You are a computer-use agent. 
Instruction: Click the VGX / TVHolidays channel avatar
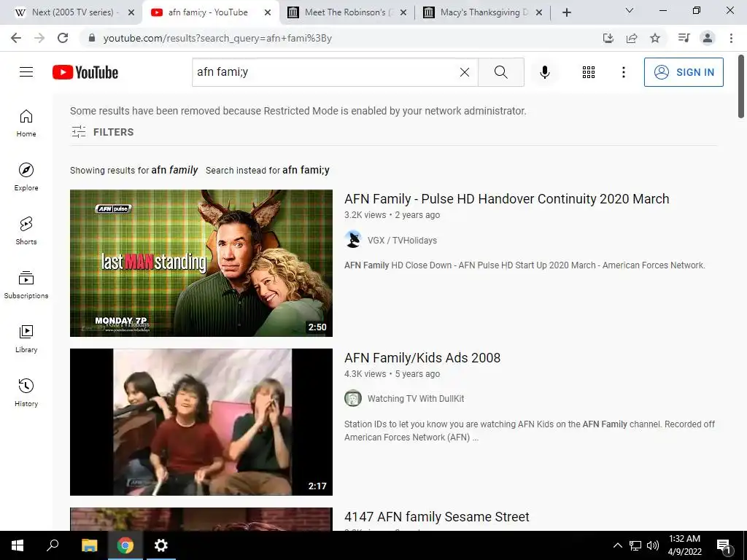click(x=353, y=239)
